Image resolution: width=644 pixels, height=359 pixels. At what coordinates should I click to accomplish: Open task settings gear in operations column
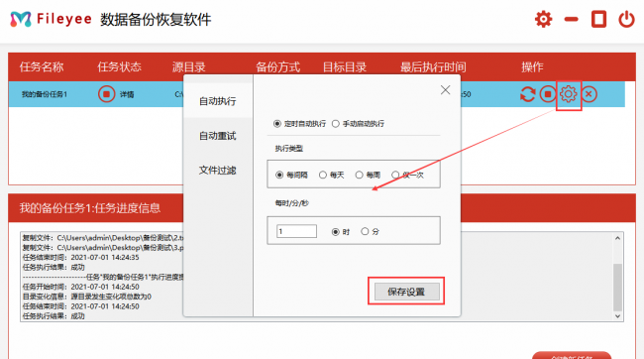[569, 94]
